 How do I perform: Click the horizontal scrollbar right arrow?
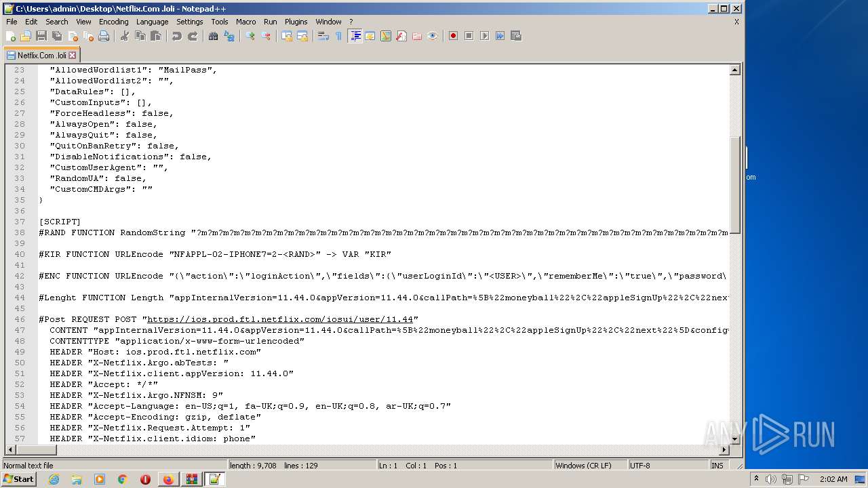click(724, 450)
